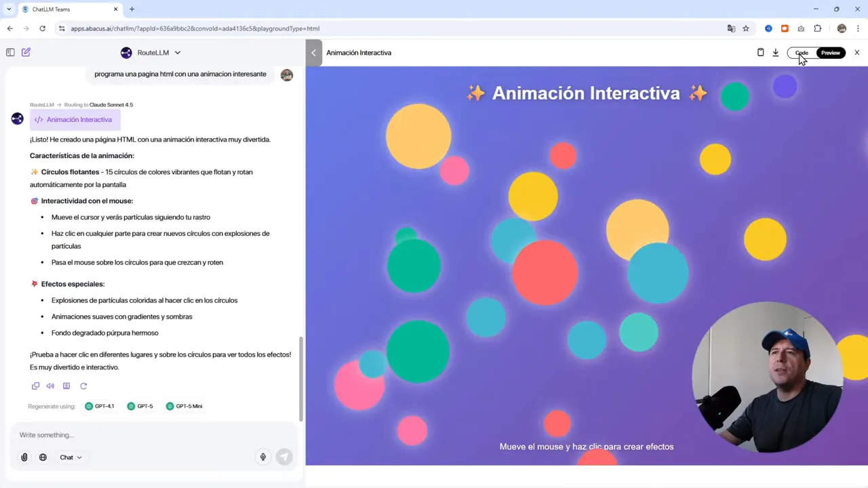Send the message with the arrow button
Image resolution: width=868 pixels, height=488 pixels.
click(x=284, y=457)
